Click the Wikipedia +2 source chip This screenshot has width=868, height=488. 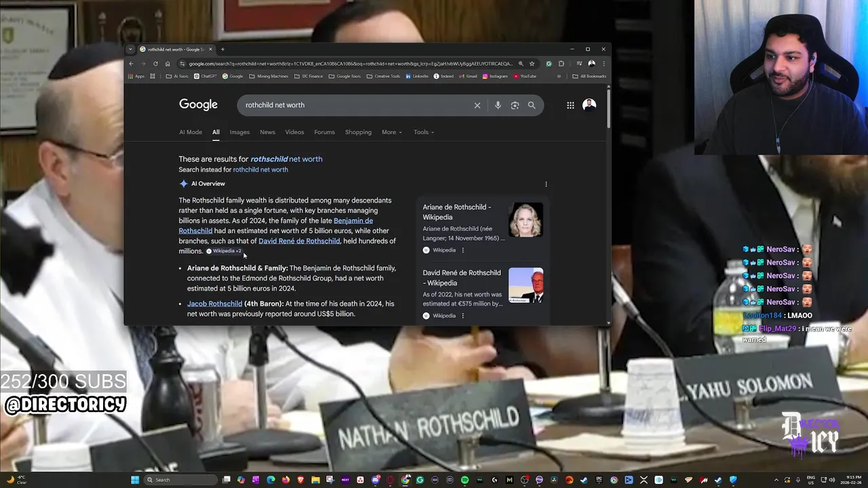coord(224,251)
